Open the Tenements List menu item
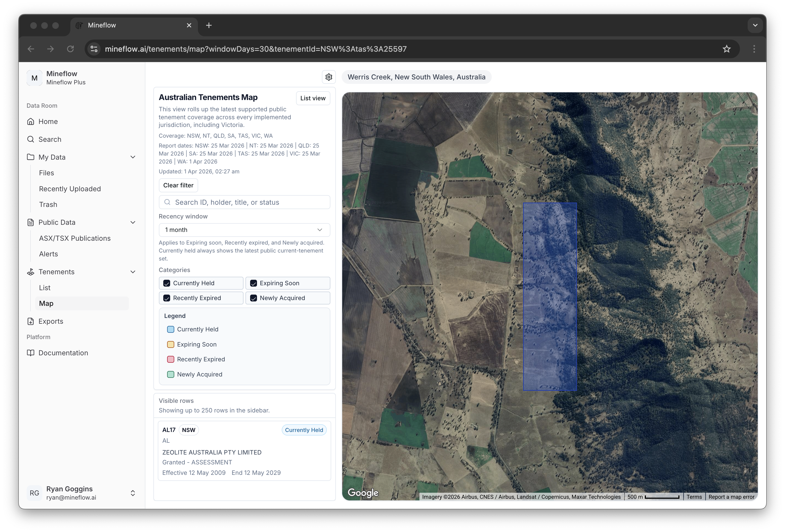 [45, 288]
